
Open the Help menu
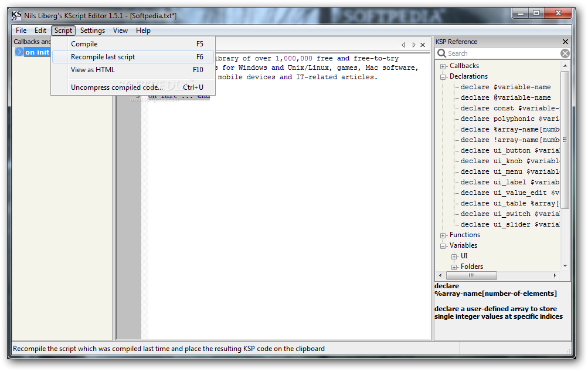tap(143, 31)
